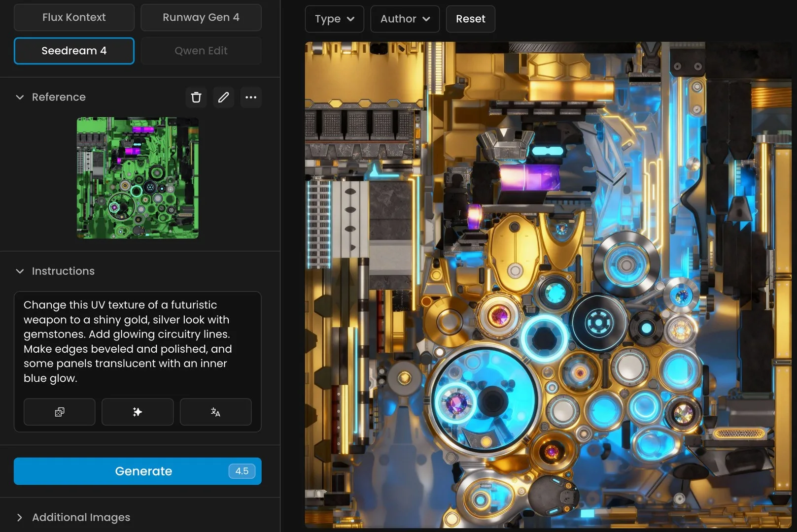Click inside the instructions text box
Screen dimensions: 797x532
[138, 341]
